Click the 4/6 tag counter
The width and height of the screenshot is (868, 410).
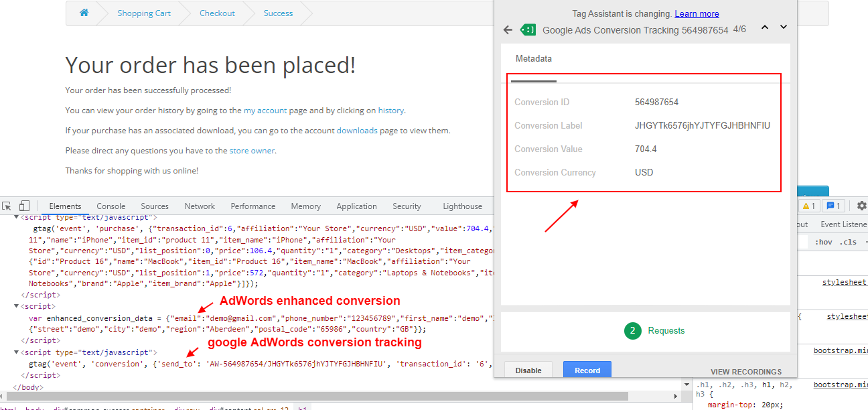point(739,29)
